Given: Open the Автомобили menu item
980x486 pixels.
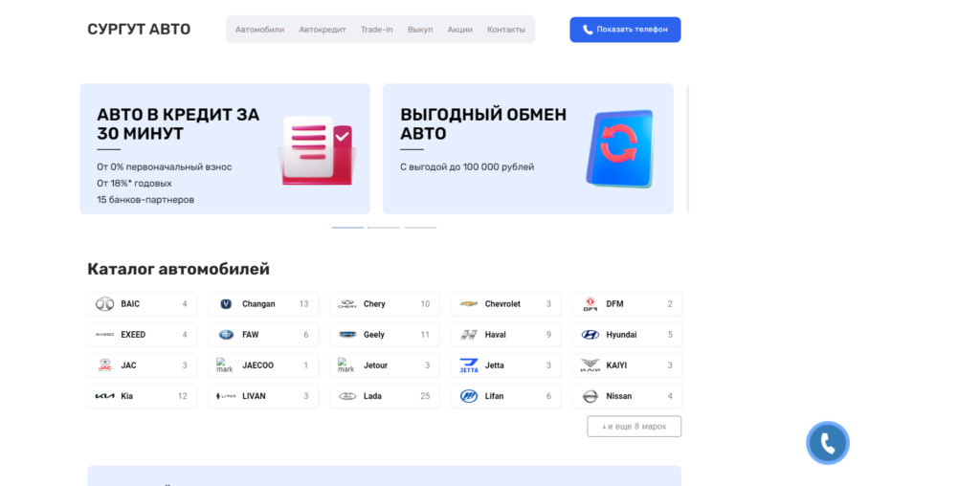Looking at the screenshot, I should point(260,30).
